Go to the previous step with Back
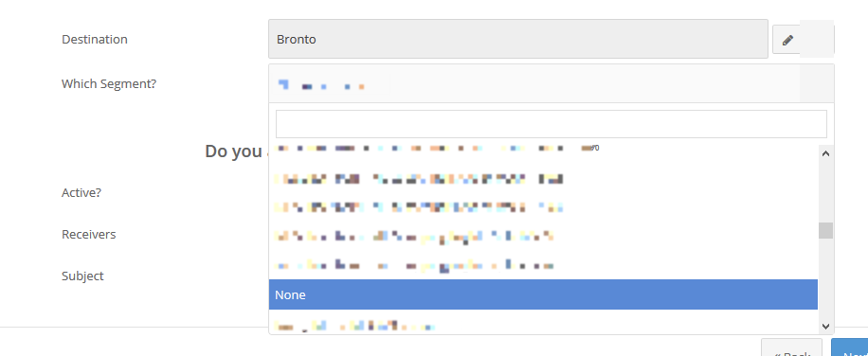868x356 pixels. (791, 348)
